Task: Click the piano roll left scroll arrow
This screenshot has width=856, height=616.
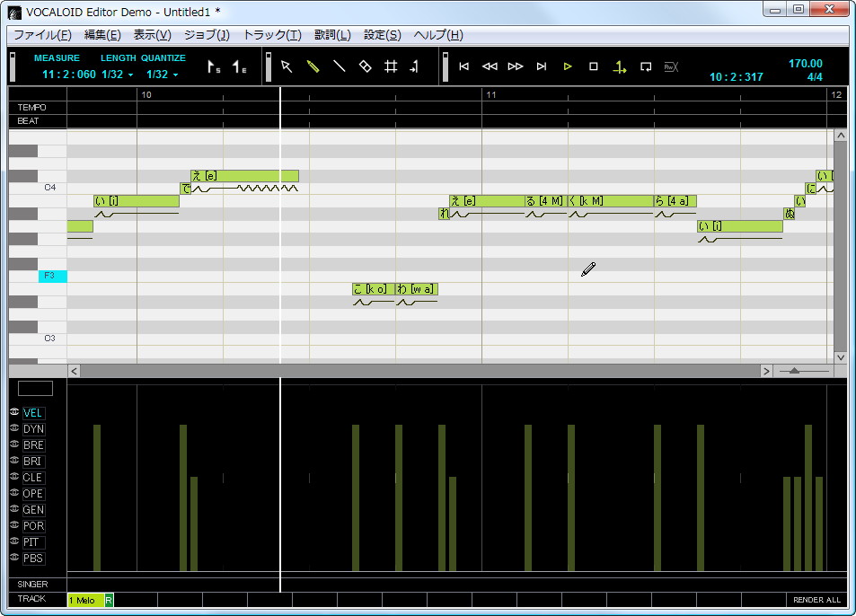Action: (74, 371)
